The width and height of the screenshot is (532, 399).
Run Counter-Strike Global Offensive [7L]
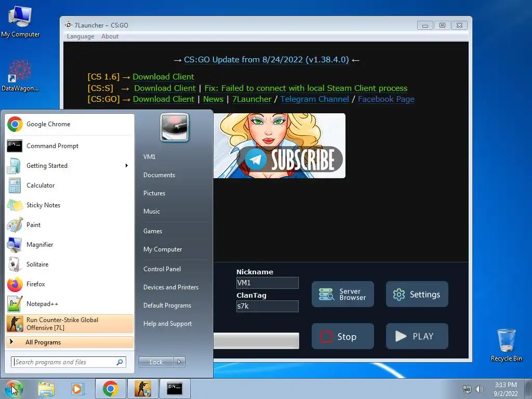coord(70,324)
